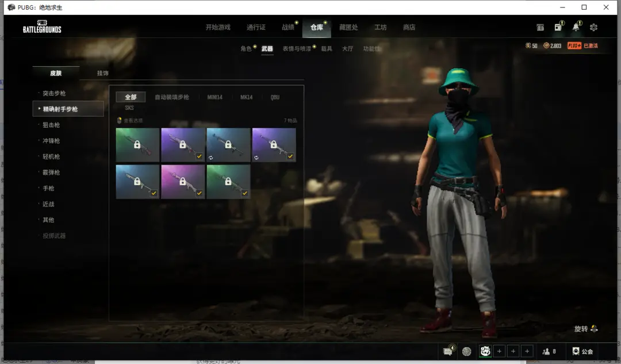Open the 功能性 sub-tab
Screen dimensions: 621x364
[x=371, y=49]
